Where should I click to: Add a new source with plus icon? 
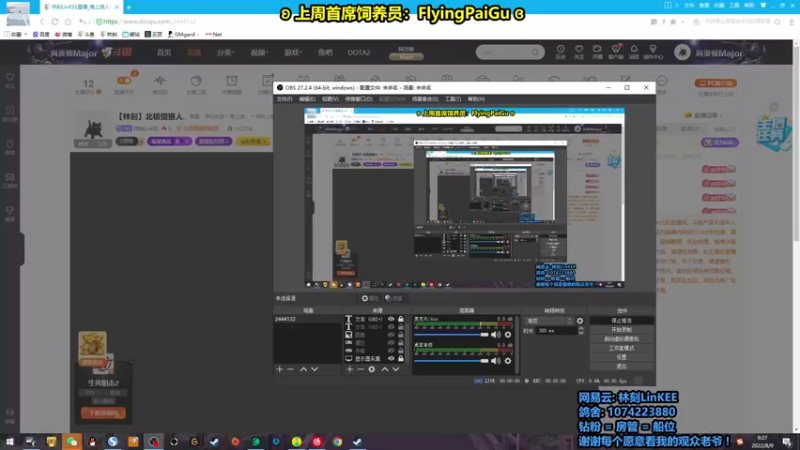pyautogui.click(x=349, y=369)
